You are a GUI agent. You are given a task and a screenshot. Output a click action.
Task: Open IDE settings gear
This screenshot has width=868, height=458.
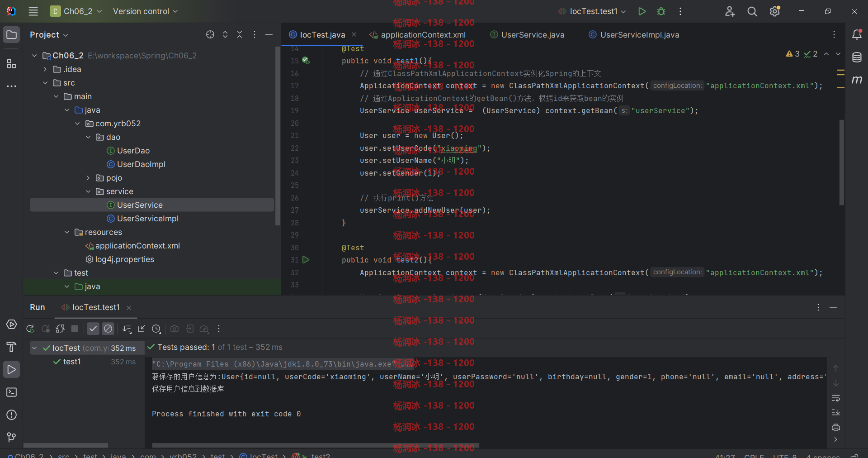[775, 11]
